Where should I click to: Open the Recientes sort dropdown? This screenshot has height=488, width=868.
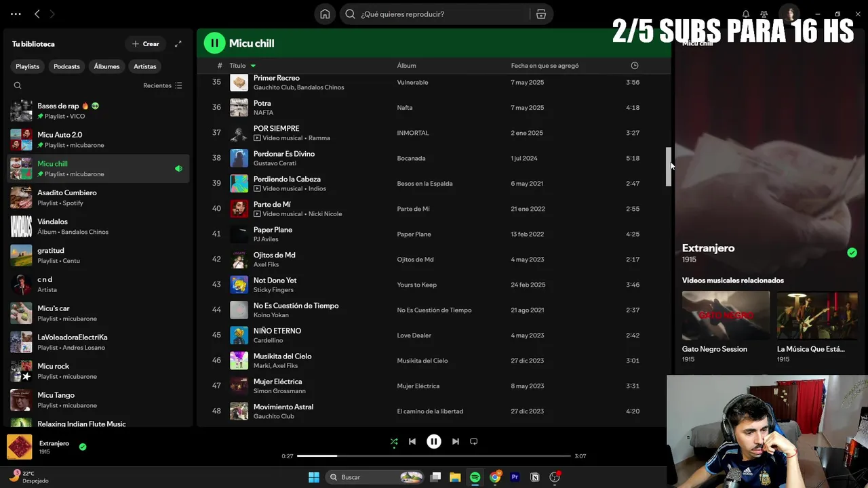point(163,85)
